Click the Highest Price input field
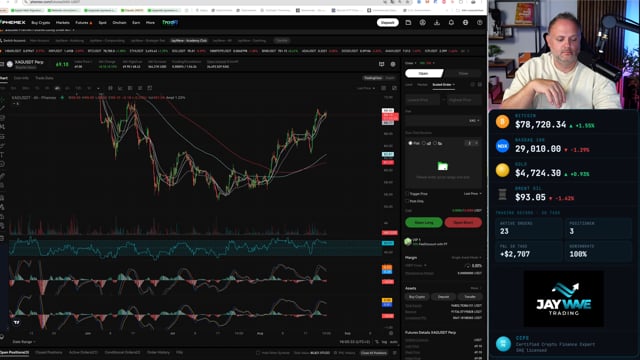640x360 pixels. [x=464, y=100]
